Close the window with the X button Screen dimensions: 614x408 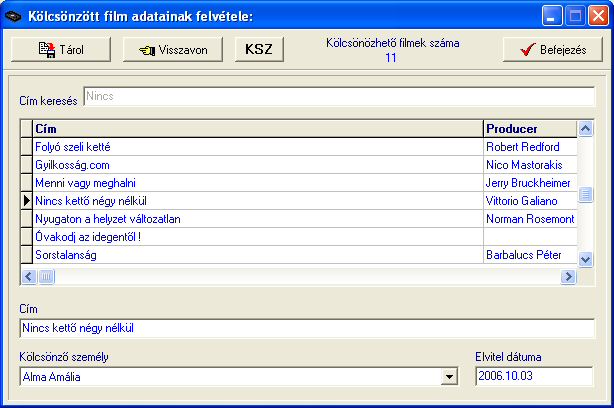point(598,16)
